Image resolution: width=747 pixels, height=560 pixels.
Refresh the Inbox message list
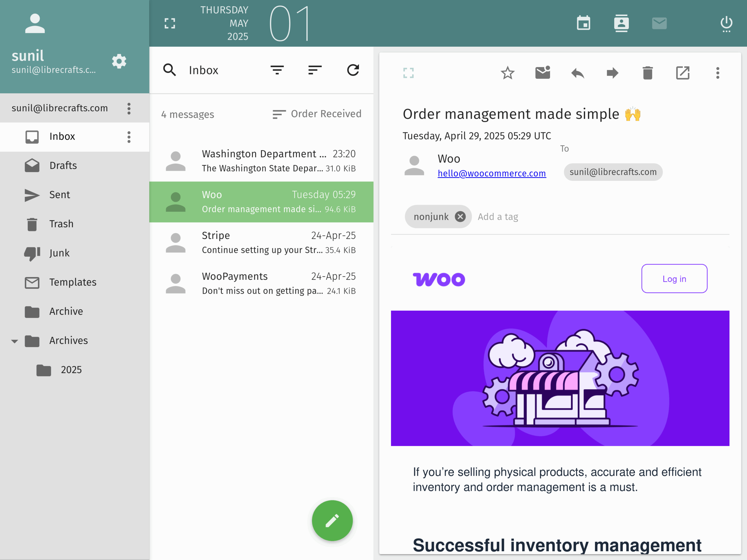(353, 70)
